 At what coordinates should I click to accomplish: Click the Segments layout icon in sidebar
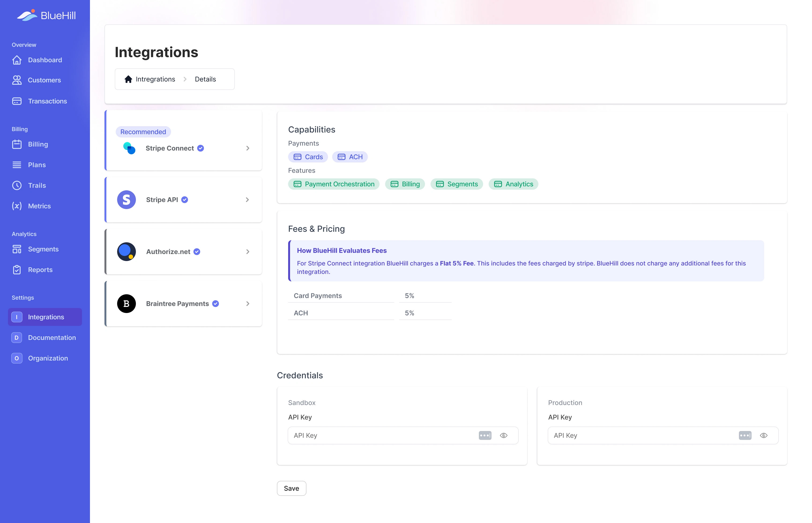(17, 249)
